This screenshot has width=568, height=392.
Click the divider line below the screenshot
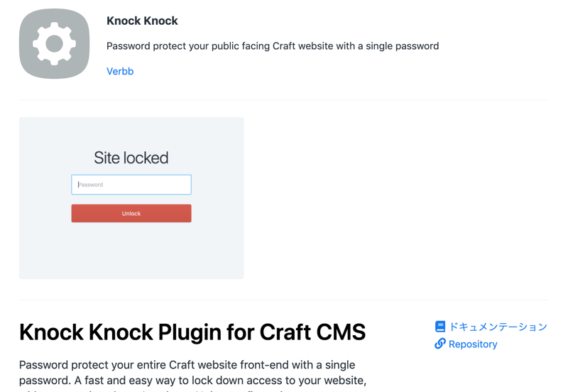tap(283, 299)
